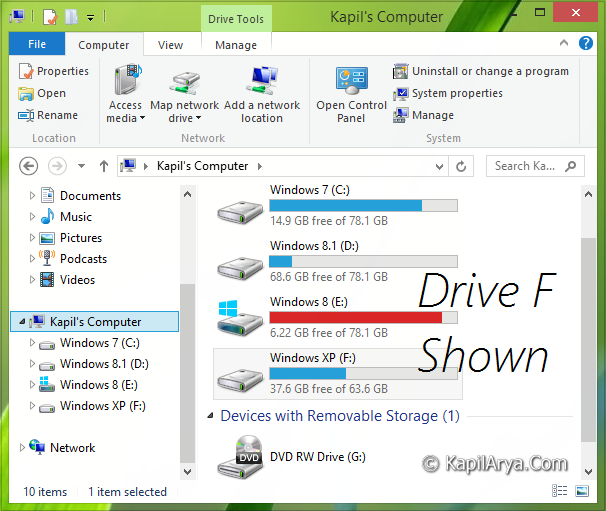Switch to the Manage ribbon tab
The image size is (606, 511).
pos(236,45)
